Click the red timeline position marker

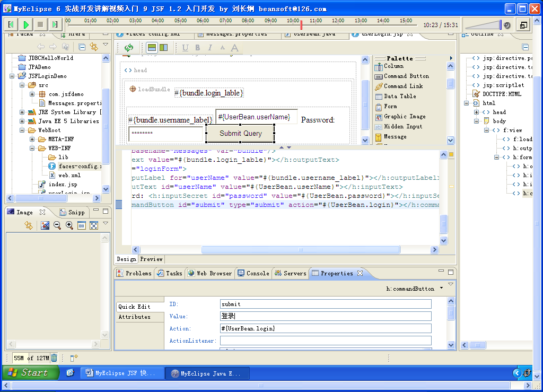tap(301, 24)
